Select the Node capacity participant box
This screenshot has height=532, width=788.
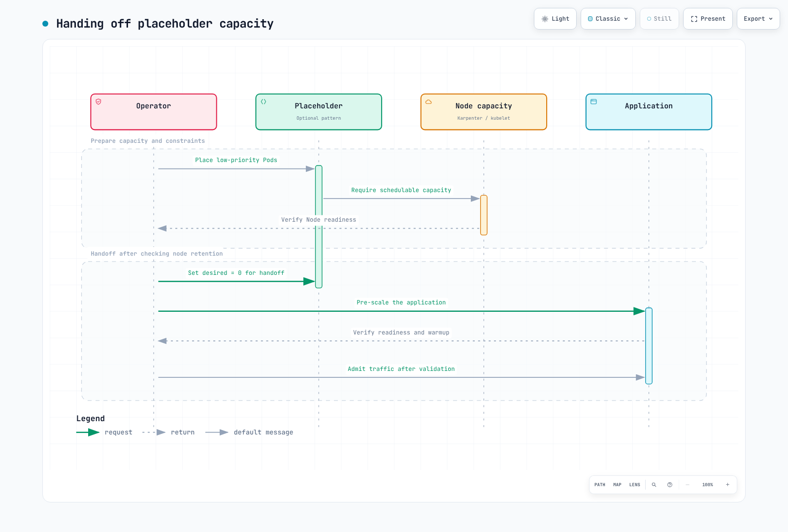pos(484,112)
